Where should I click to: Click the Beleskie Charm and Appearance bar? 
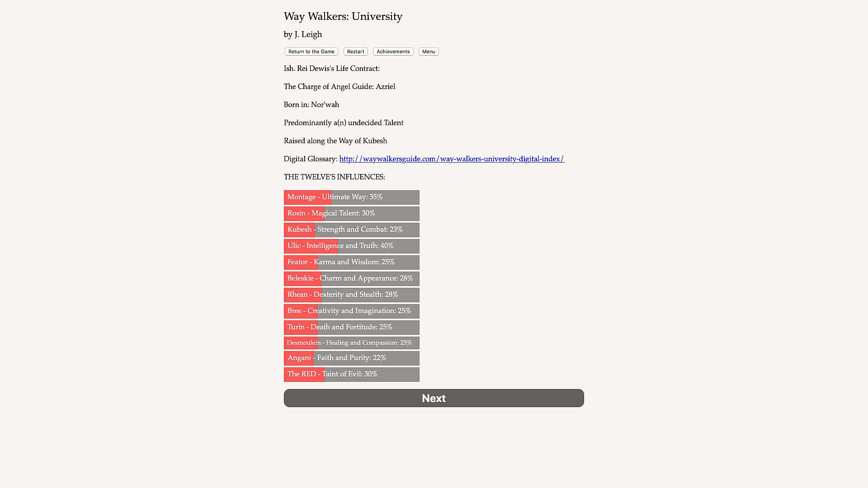[x=351, y=279]
